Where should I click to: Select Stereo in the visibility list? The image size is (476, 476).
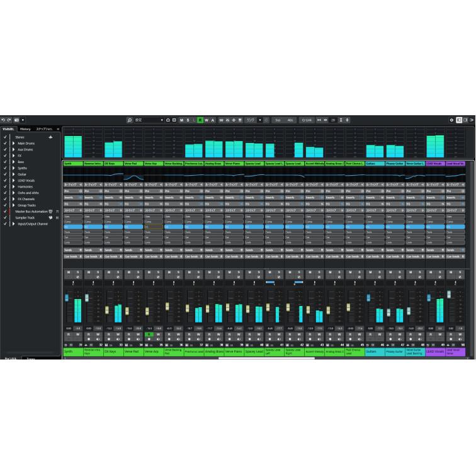pos(20,137)
